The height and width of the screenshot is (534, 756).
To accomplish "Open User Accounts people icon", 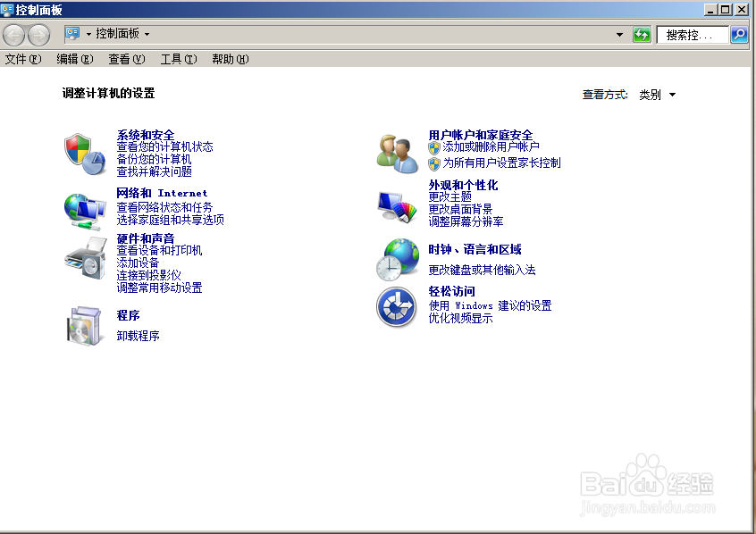I will (398, 154).
